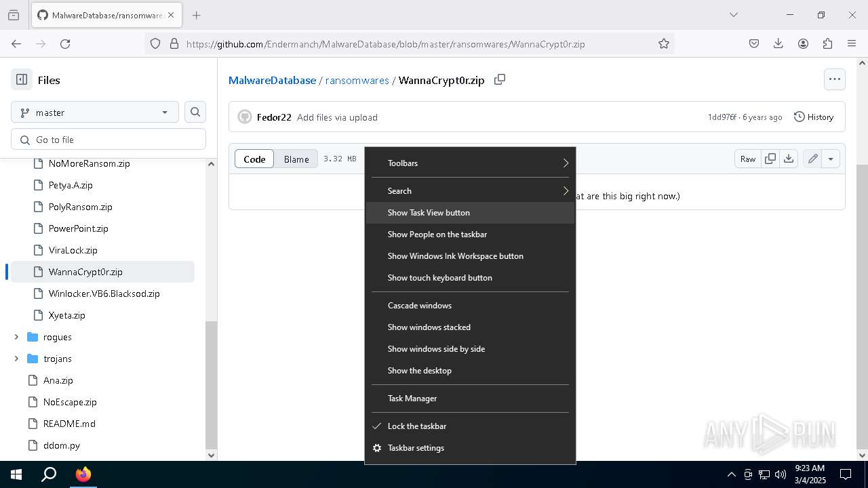
Task: Expand the trojans folder
Action: [16, 359]
